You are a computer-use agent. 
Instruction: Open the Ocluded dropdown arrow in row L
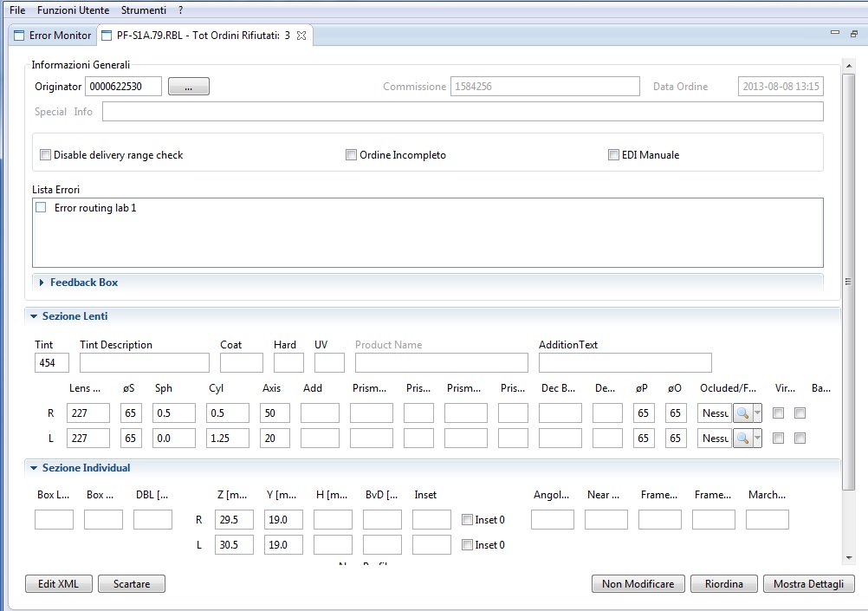(x=757, y=439)
